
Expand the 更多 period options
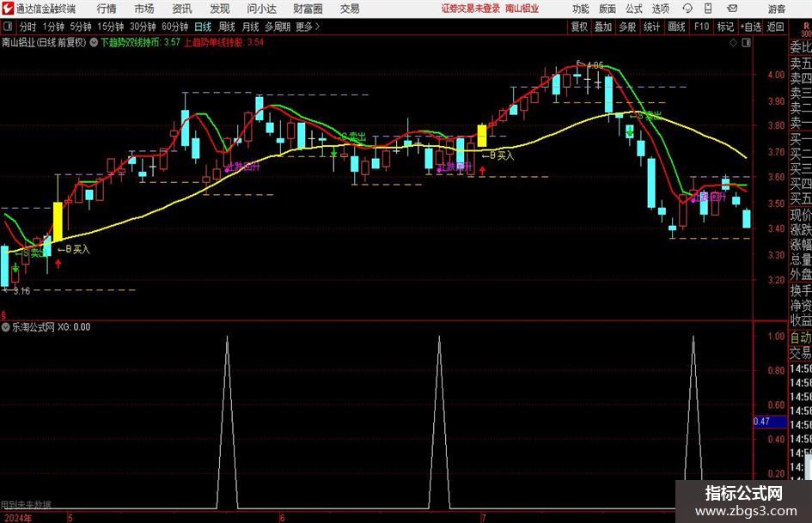[x=308, y=27]
